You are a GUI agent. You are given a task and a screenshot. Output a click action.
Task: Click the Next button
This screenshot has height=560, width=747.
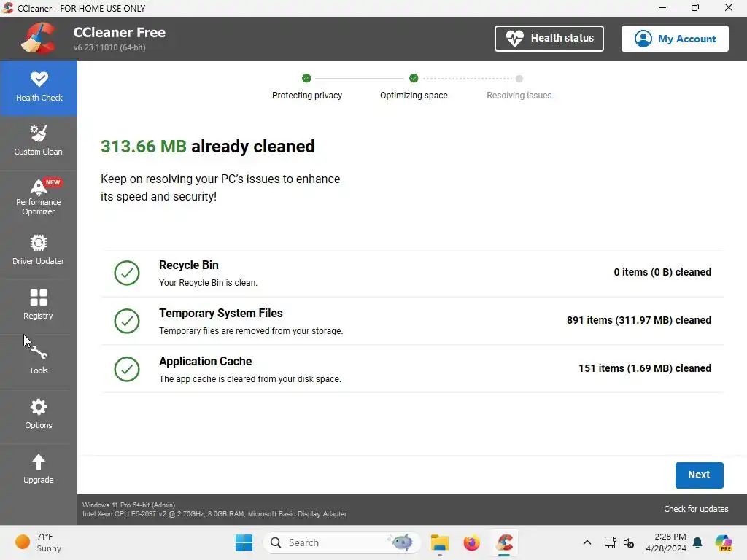coord(699,475)
